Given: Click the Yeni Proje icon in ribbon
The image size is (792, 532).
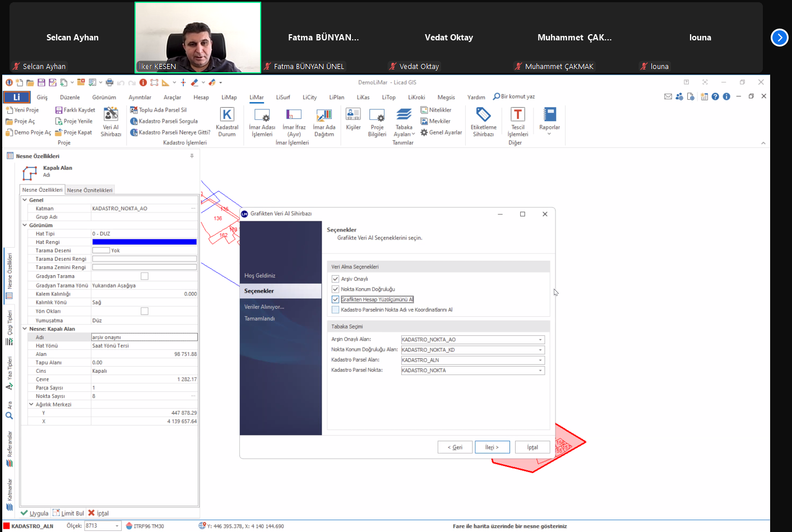Looking at the screenshot, I should pyautogui.click(x=10, y=110).
